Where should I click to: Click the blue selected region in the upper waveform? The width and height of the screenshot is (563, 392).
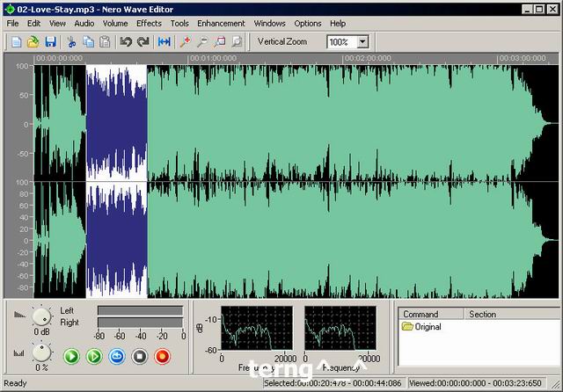[x=116, y=123]
